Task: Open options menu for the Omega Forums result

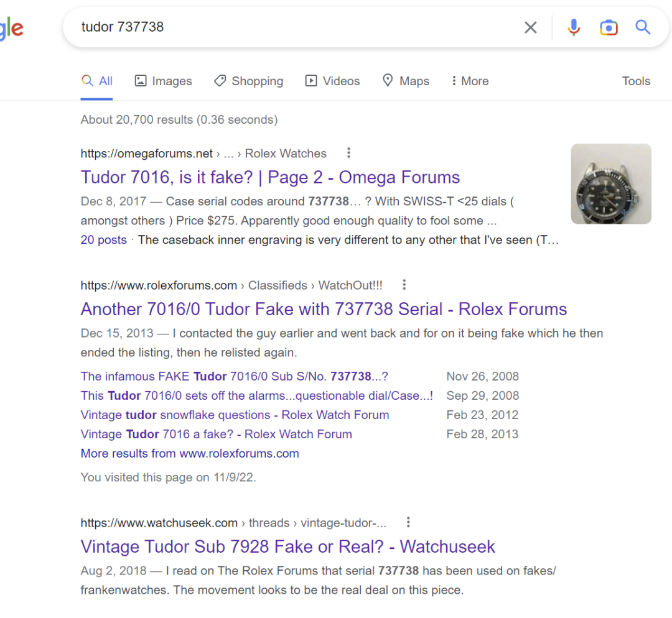Action: click(348, 152)
